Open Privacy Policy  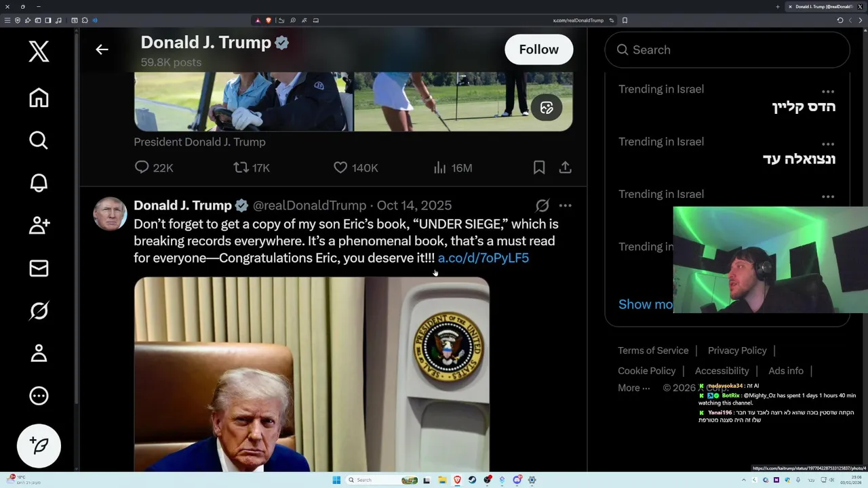tap(737, 350)
